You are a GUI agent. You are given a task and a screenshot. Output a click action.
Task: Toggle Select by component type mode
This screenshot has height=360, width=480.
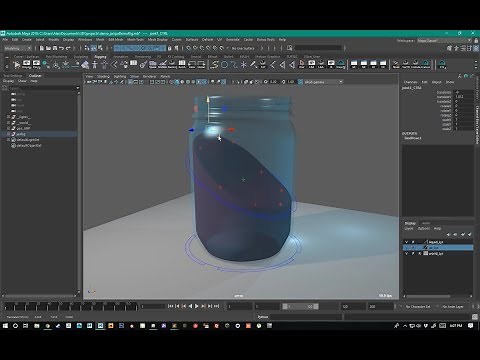100,48
